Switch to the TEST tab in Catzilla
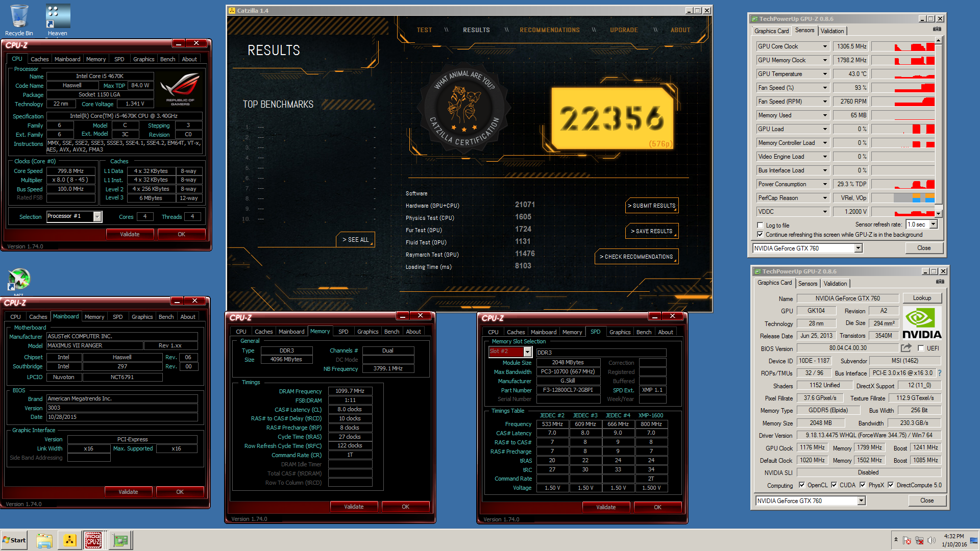Image resolution: width=980 pixels, height=551 pixels. pyautogui.click(x=424, y=30)
